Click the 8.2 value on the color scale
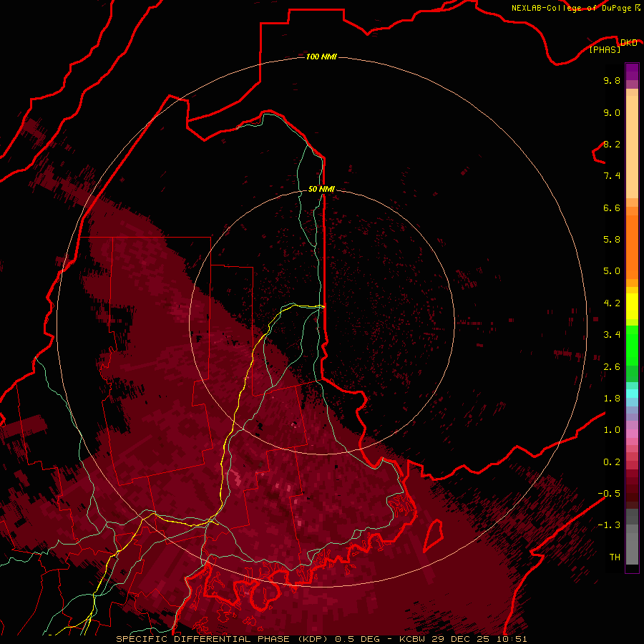The width and height of the screenshot is (644, 644). 612,144
